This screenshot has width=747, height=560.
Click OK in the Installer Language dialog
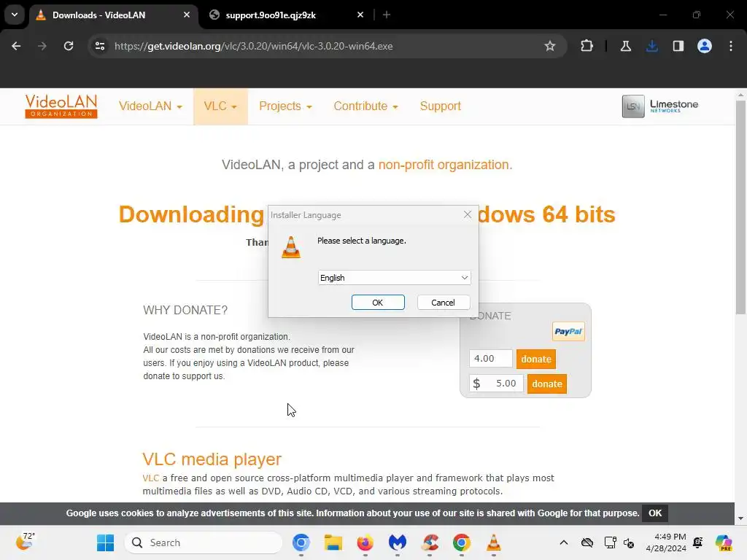[378, 303]
